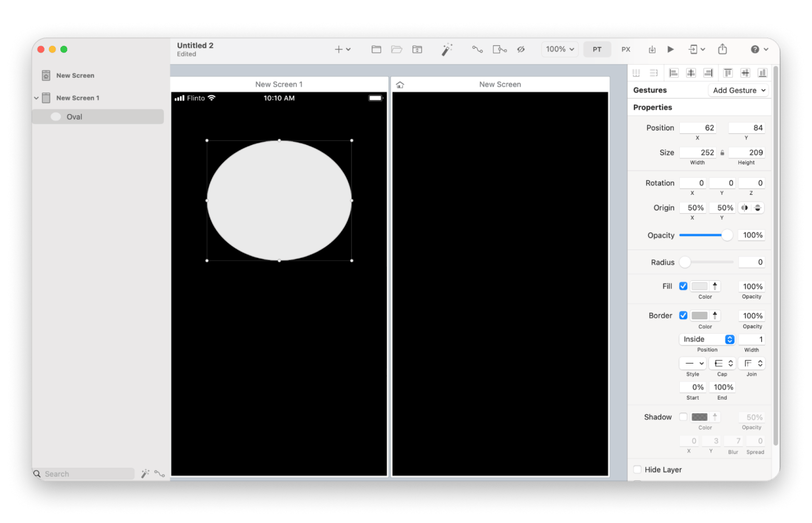Enable the Shadow checkbox

coord(683,417)
